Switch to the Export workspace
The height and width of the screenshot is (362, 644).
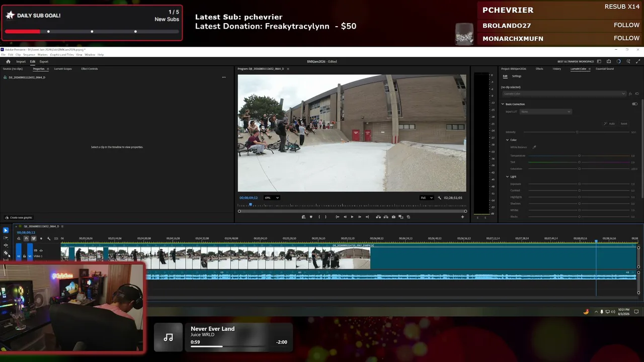[x=44, y=62]
